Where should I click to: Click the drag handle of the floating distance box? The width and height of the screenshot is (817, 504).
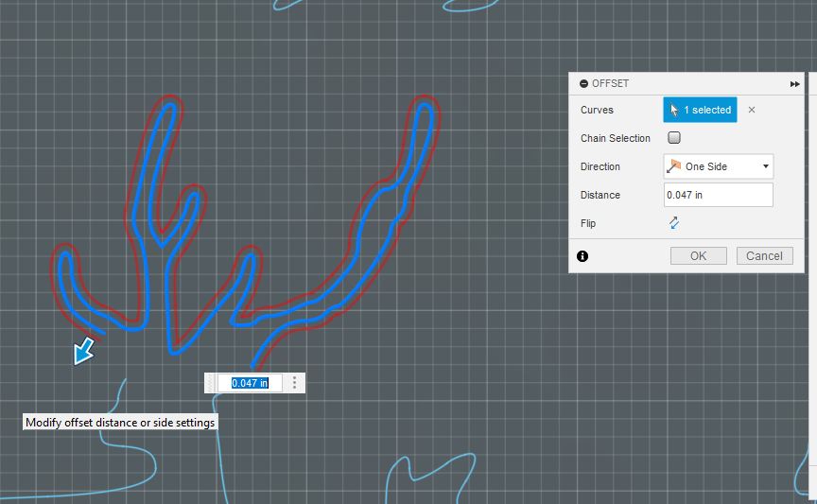[211, 383]
